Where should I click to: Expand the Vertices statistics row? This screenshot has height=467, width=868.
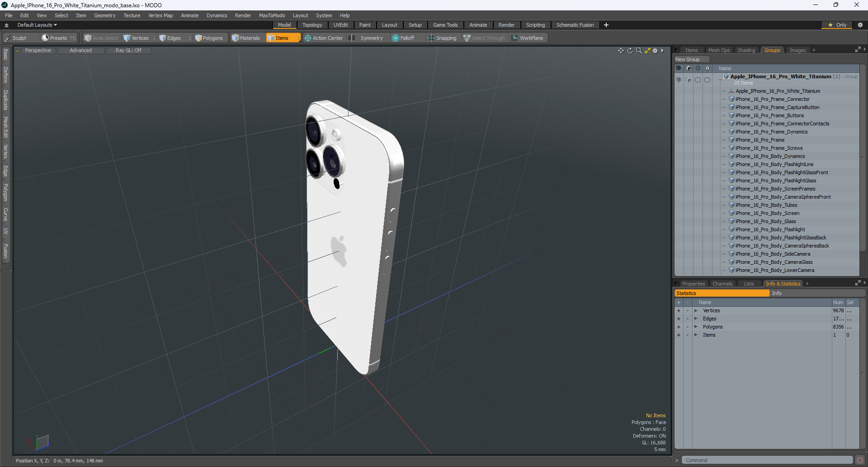(x=696, y=310)
